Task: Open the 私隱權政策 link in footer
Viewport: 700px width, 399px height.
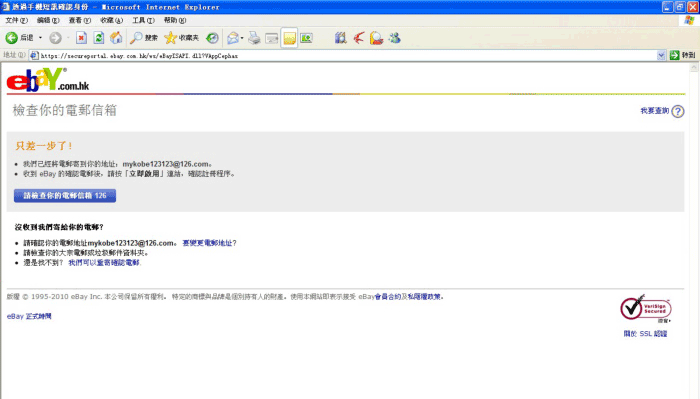Action: point(424,296)
